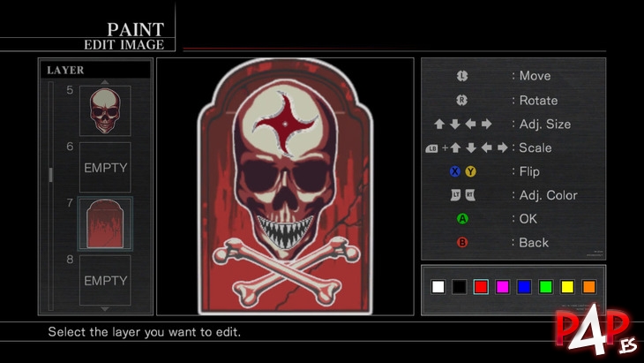
Task: Click the up arrow beside Adj. Size
Action: coord(439,124)
